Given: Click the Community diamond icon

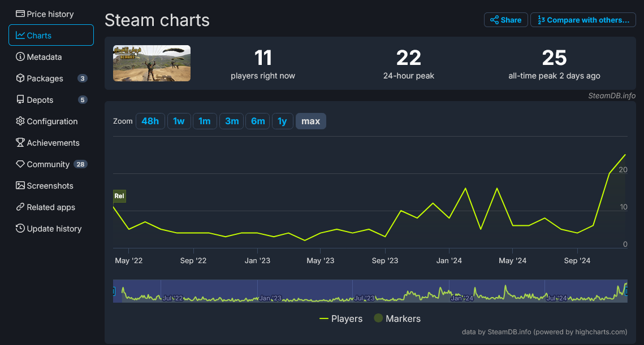Looking at the screenshot, I should point(20,164).
